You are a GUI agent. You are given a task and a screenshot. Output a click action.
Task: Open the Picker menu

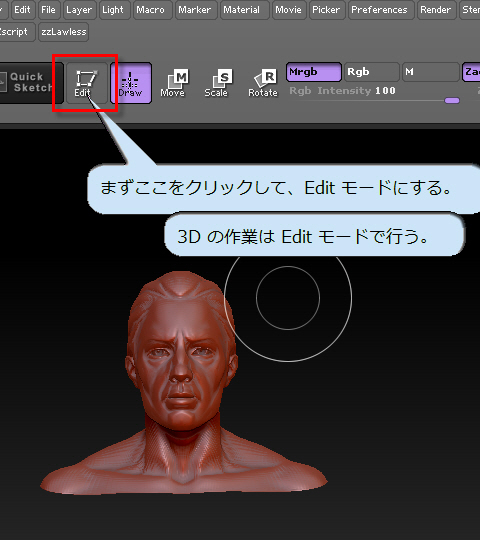pos(326,10)
